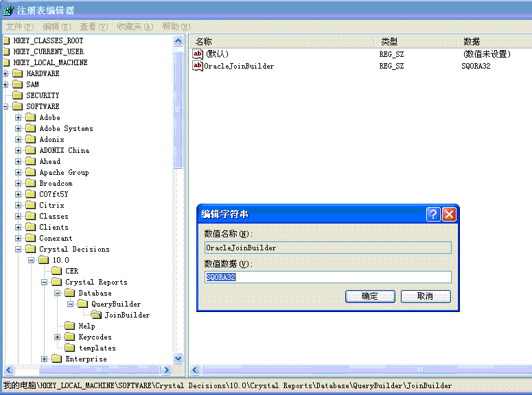
Task: Expand the Adobe registry key
Action: [19, 118]
